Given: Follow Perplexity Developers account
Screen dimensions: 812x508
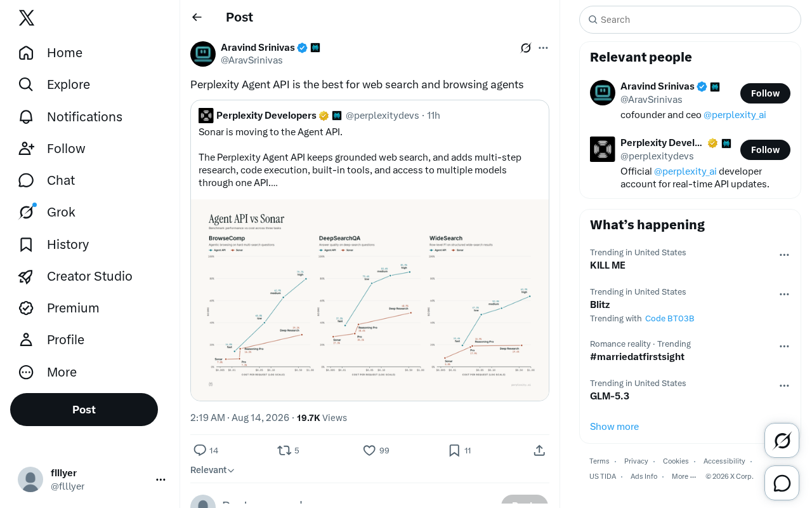Looking at the screenshot, I should [765, 150].
